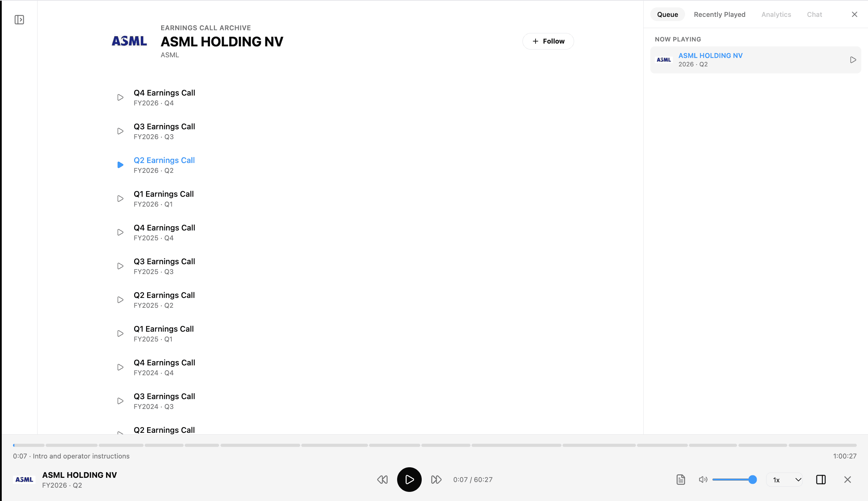The height and width of the screenshot is (501, 868).
Task: Switch to the Recently Played tab
Action: (719, 14)
